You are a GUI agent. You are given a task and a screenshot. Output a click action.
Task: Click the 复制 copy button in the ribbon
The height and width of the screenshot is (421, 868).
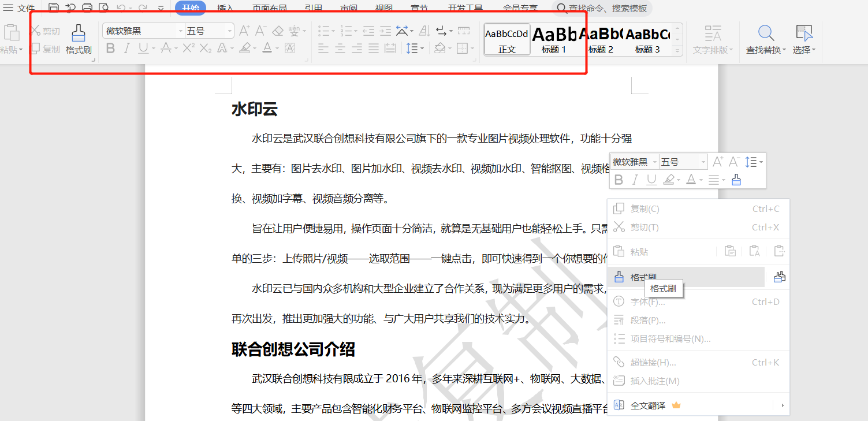click(x=46, y=49)
